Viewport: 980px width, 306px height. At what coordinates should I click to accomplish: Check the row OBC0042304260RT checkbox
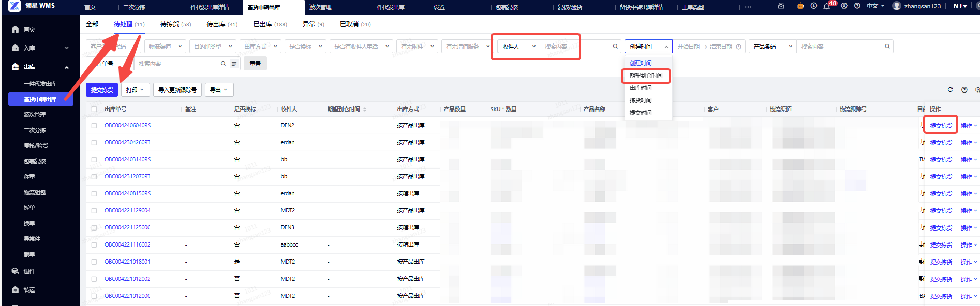tap(94, 143)
